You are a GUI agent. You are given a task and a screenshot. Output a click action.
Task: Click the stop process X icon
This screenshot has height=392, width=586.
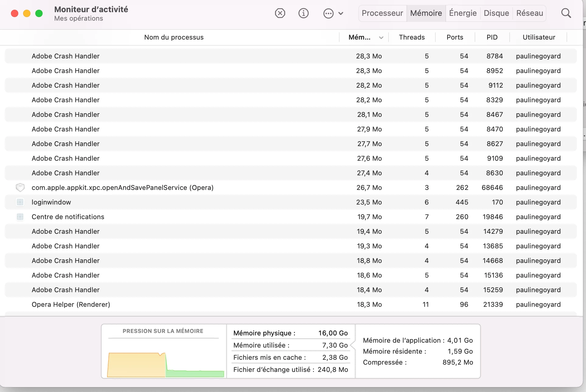pos(280,13)
